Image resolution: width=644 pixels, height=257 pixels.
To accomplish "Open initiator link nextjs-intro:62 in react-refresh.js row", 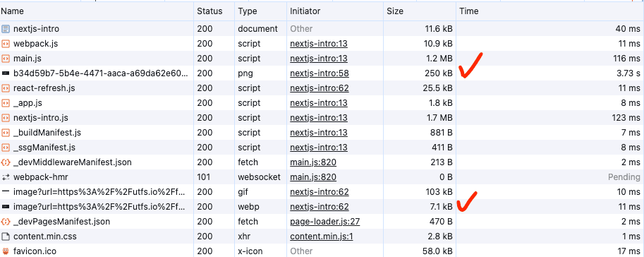I will click(x=319, y=88).
